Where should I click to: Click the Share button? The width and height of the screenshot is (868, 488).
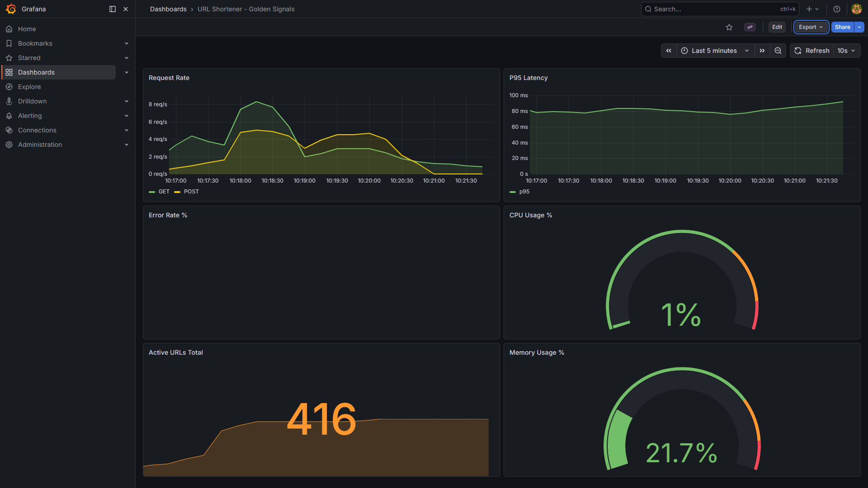click(842, 27)
